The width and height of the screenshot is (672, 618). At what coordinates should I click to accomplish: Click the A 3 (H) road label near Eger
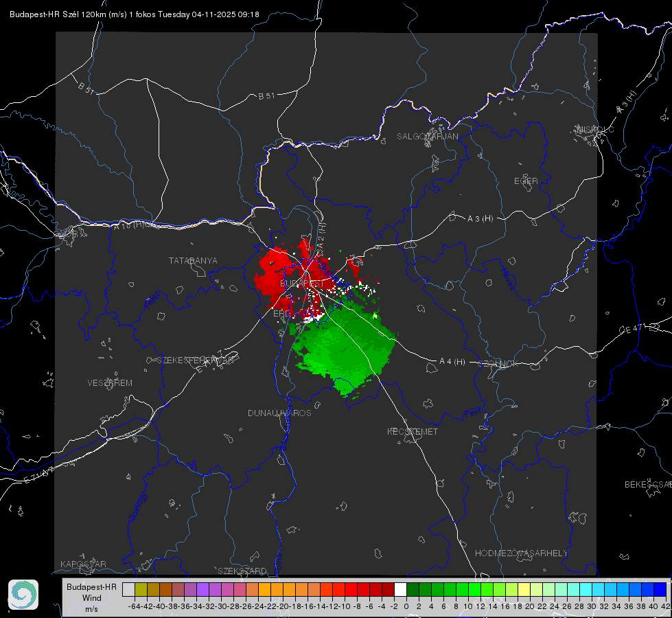(480, 219)
